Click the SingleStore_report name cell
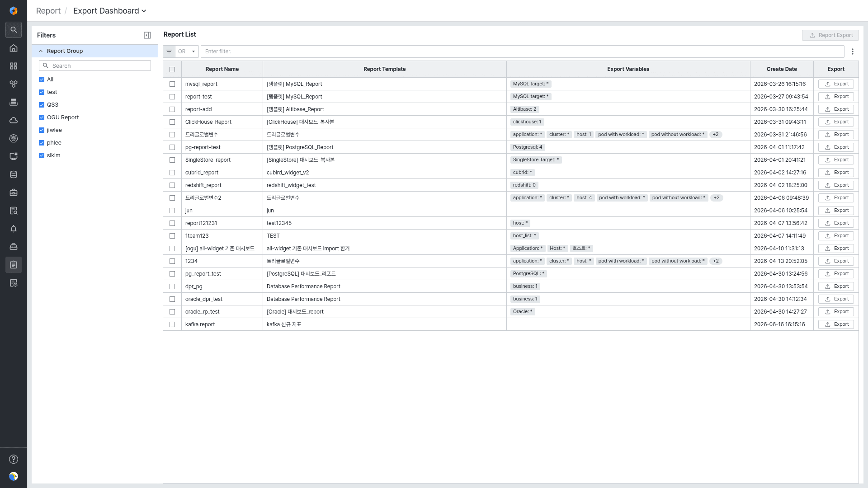The width and height of the screenshot is (868, 488). (x=222, y=160)
